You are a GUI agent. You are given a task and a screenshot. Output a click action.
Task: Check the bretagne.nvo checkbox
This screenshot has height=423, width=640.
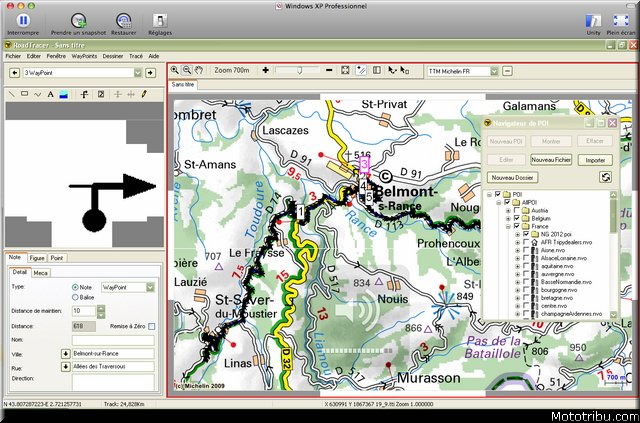point(526,298)
